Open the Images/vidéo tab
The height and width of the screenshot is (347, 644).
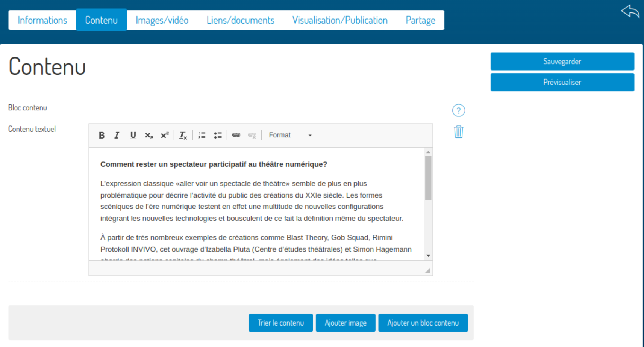tap(162, 20)
